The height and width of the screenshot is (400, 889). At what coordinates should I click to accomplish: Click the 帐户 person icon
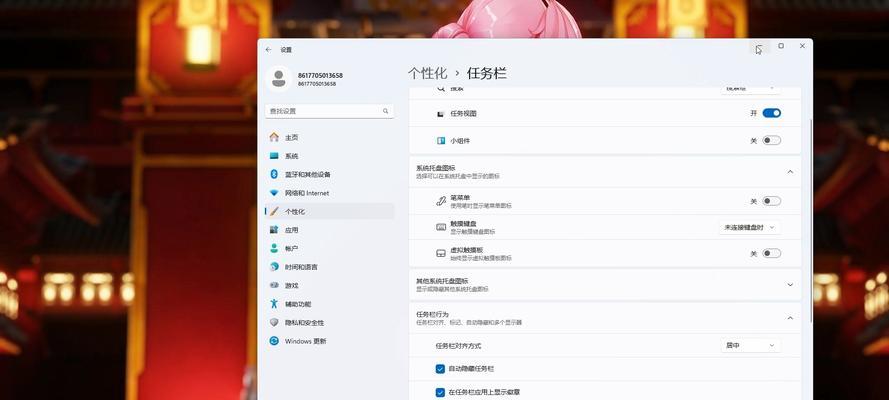coord(274,248)
